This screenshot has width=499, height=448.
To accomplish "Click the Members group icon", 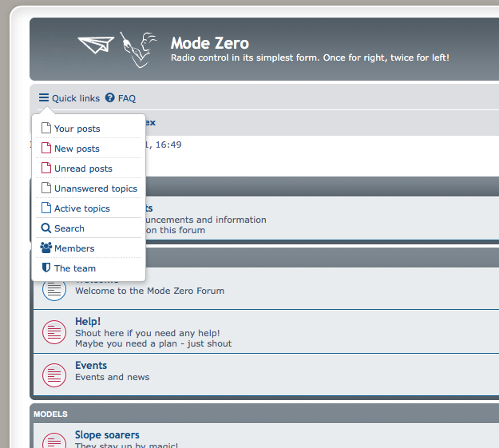I will point(46,248).
